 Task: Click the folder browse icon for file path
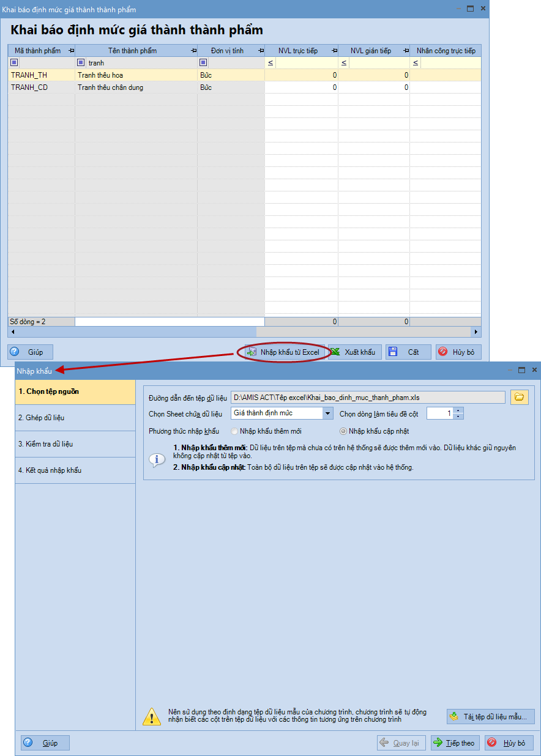coord(519,397)
